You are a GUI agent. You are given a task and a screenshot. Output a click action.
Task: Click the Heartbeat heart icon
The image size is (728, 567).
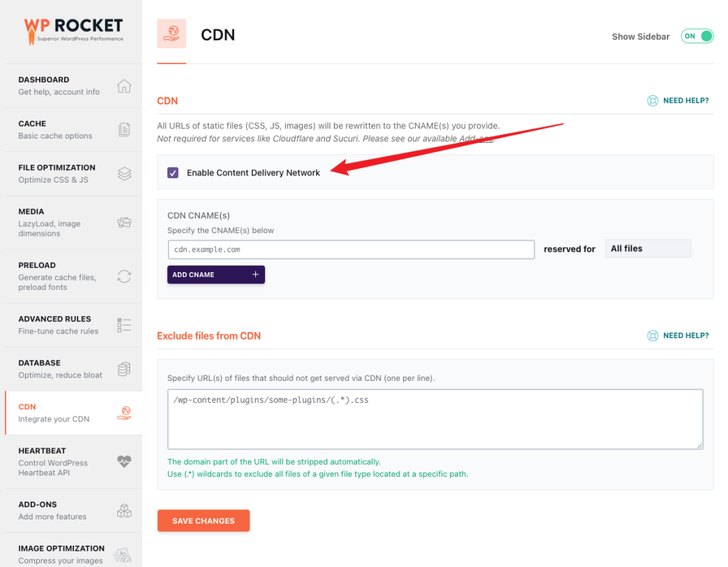pyautogui.click(x=124, y=461)
